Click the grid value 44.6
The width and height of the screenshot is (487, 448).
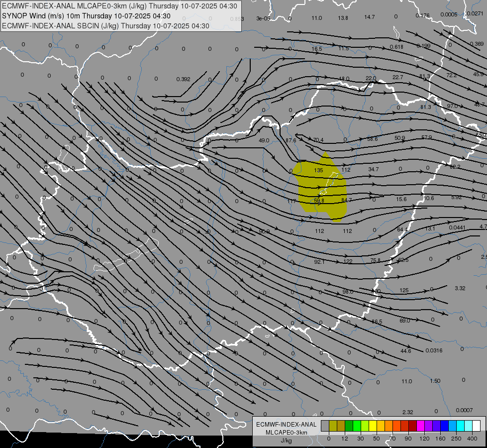[x=405, y=351]
